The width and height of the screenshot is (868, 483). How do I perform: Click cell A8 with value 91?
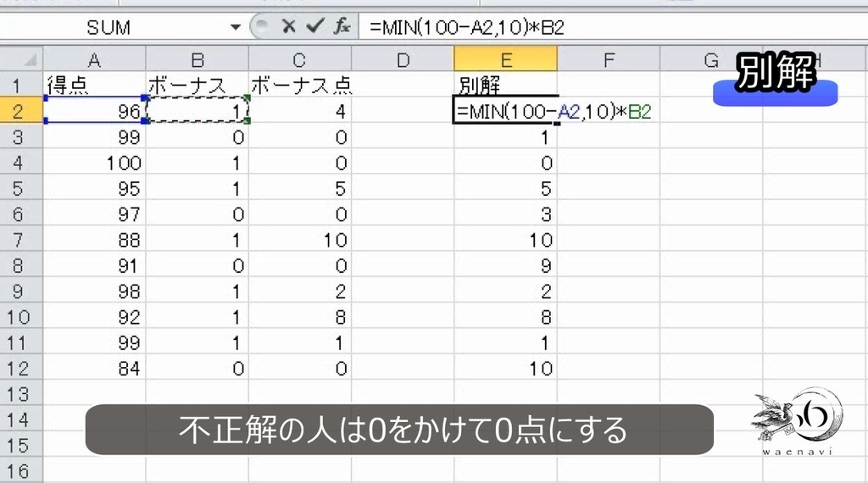[94, 265]
